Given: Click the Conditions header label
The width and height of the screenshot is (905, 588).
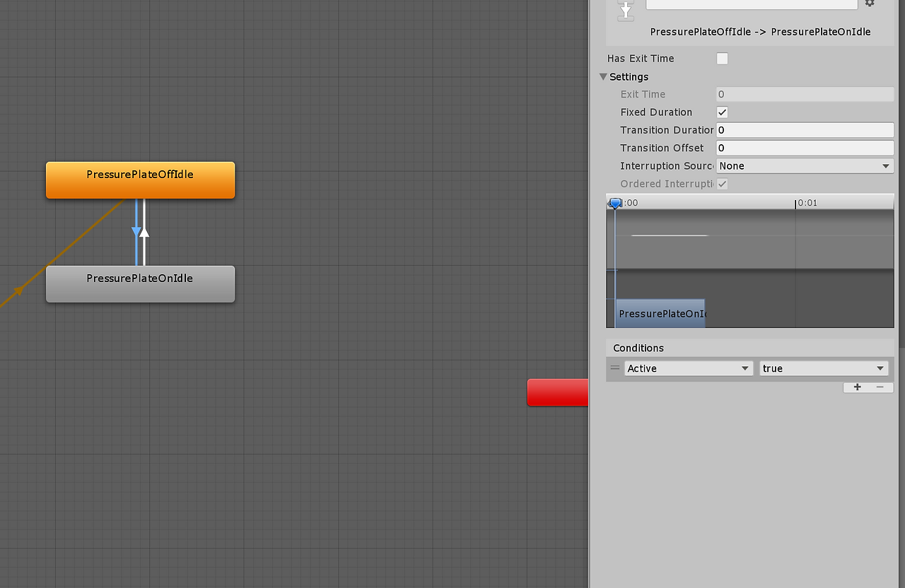Looking at the screenshot, I should (x=638, y=348).
